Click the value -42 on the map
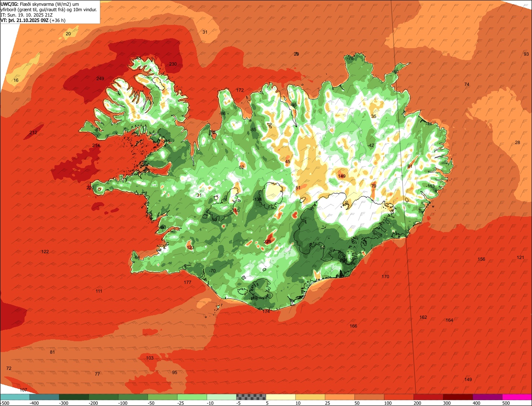This screenshot has width=532, height=406. [x=371, y=145]
